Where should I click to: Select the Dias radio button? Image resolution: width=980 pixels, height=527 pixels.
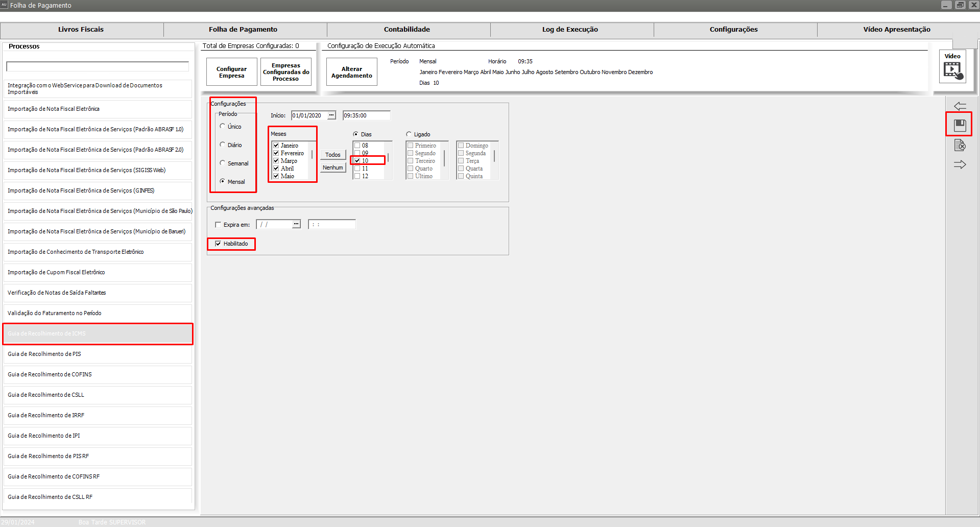tap(355, 134)
